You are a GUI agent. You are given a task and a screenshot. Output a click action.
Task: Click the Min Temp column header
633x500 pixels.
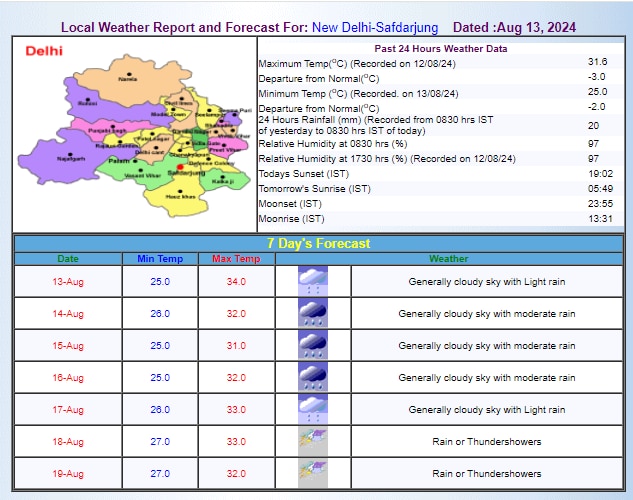click(160, 259)
